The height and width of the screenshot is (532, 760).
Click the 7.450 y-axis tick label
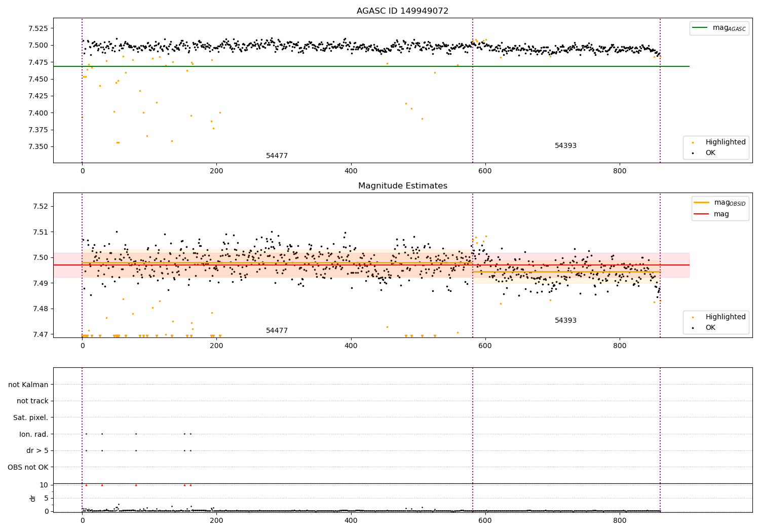click(x=39, y=79)
